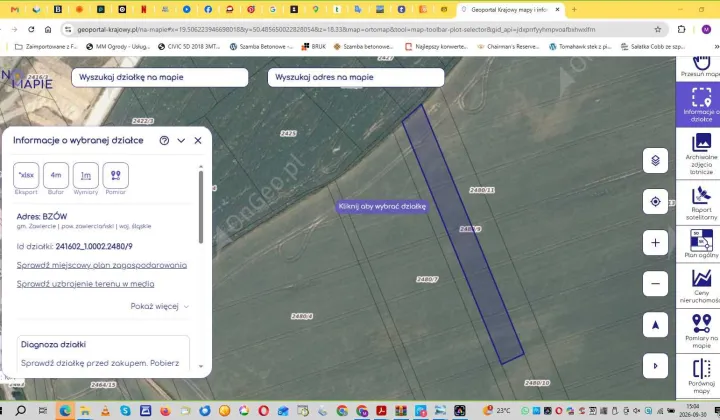Viewport: 720px width, 420px height.
Task: Center map on my location
Action: (655, 202)
